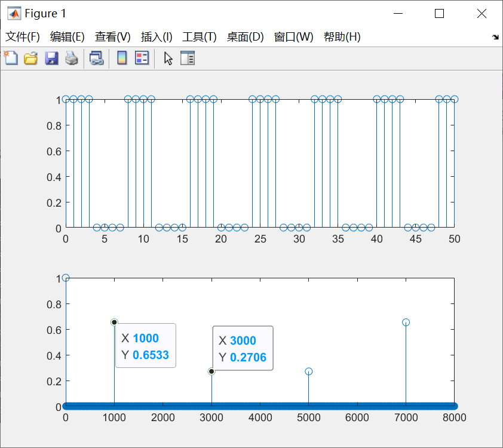Image resolution: width=503 pixels, height=448 pixels.
Task: Expand the 查看(V) menu
Action: point(111,36)
